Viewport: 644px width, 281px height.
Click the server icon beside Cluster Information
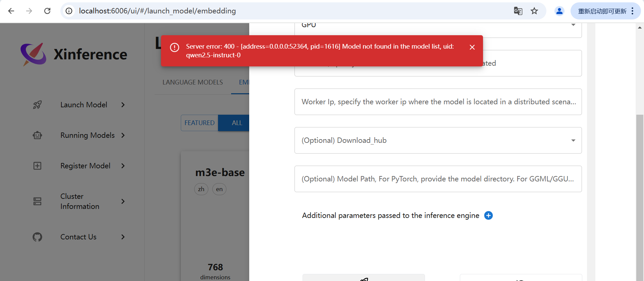[37, 201]
